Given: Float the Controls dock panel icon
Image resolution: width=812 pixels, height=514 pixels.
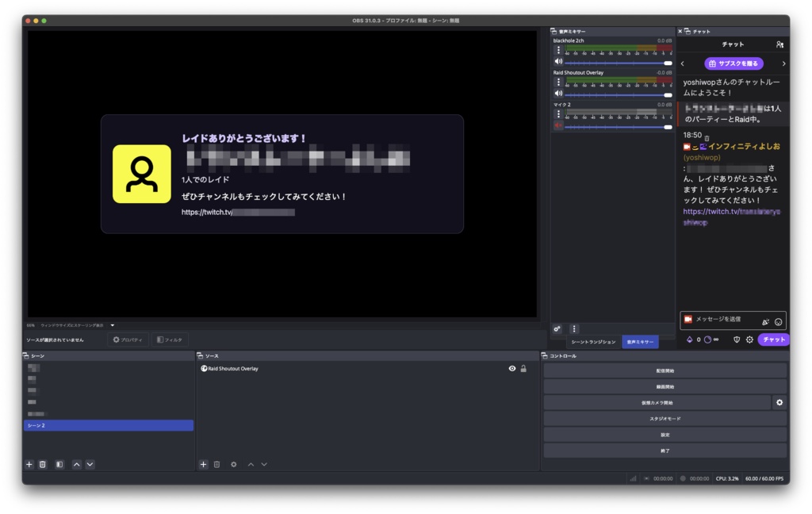Looking at the screenshot, I should [544, 356].
